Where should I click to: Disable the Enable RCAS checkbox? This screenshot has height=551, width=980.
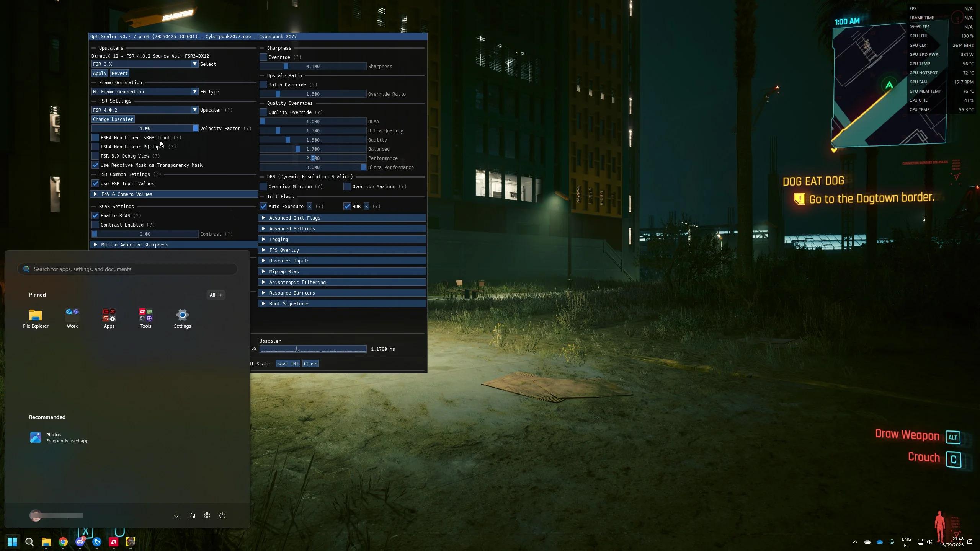95,215
